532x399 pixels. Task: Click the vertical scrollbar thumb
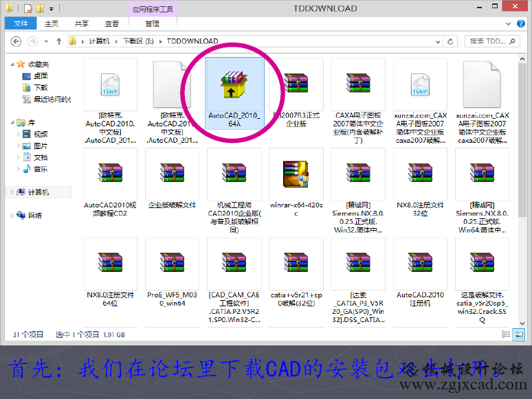tap(522, 140)
